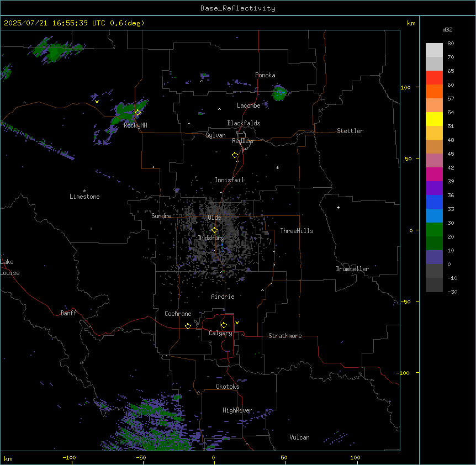Choose the purple swatch between 39 and 36
The height and width of the screenshot is (465, 476).
point(434,188)
